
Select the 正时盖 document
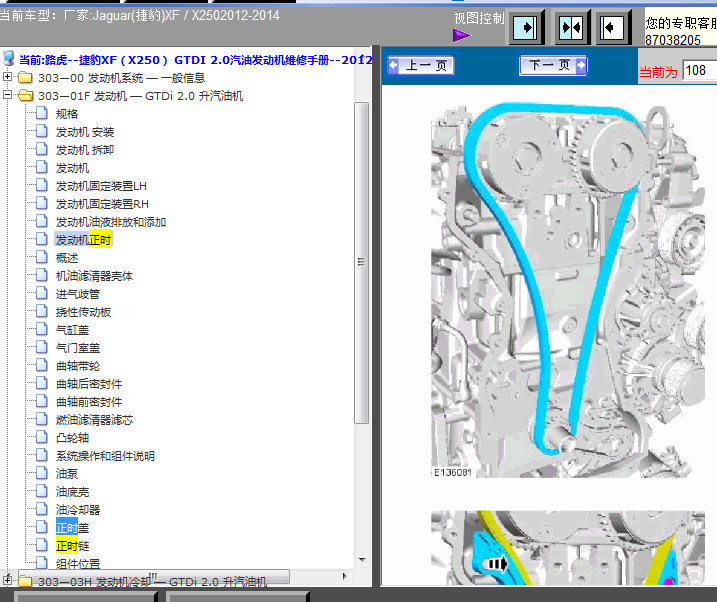point(72,528)
